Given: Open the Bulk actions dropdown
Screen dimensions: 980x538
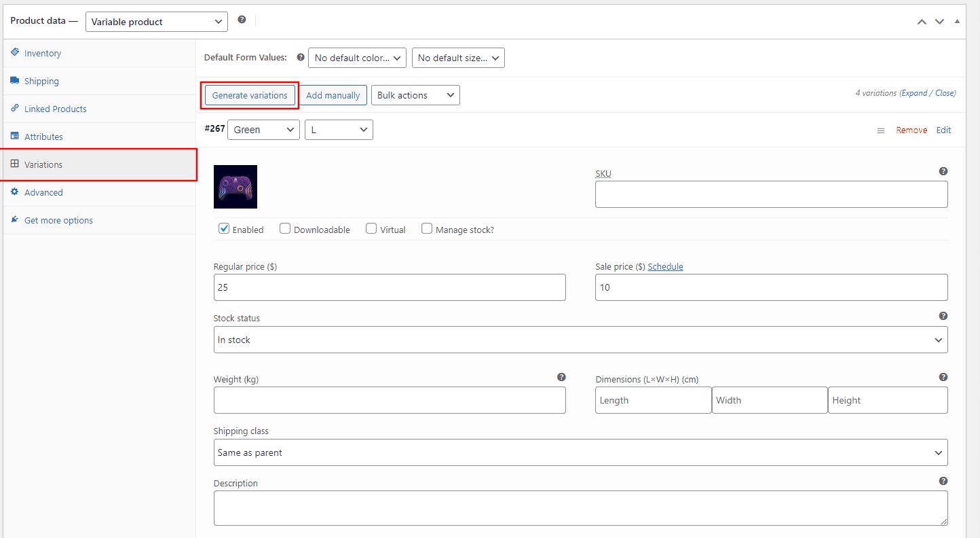Looking at the screenshot, I should click(415, 95).
